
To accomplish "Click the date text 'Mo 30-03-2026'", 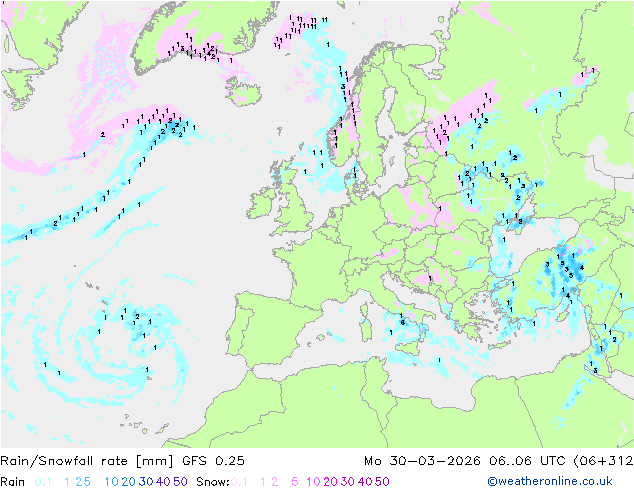I will [x=422, y=461].
